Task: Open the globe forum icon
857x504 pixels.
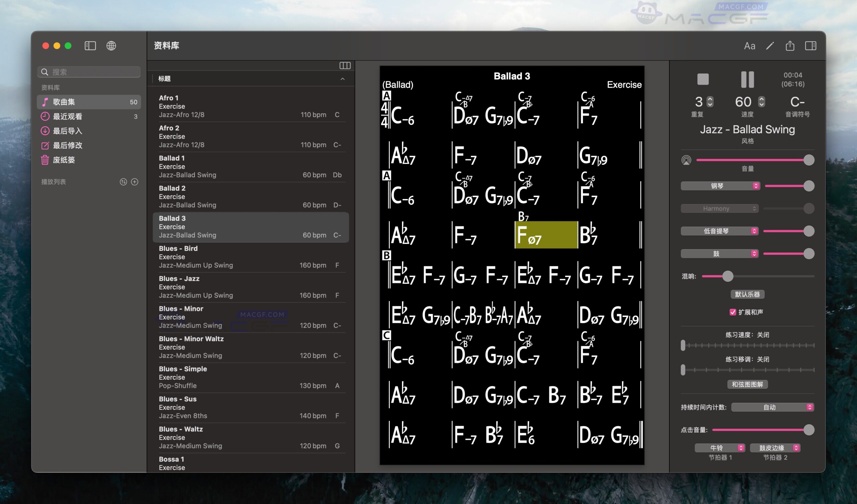Action: coord(111,46)
